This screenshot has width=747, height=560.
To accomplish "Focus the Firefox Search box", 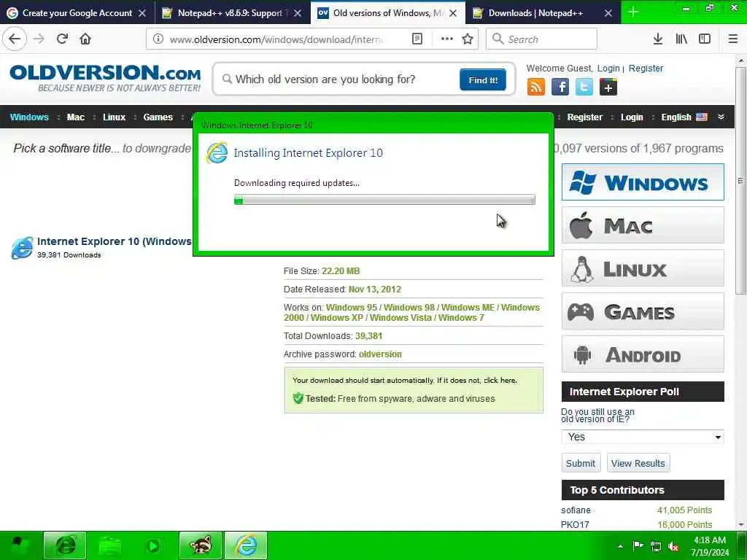I will click(x=541, y=39).
